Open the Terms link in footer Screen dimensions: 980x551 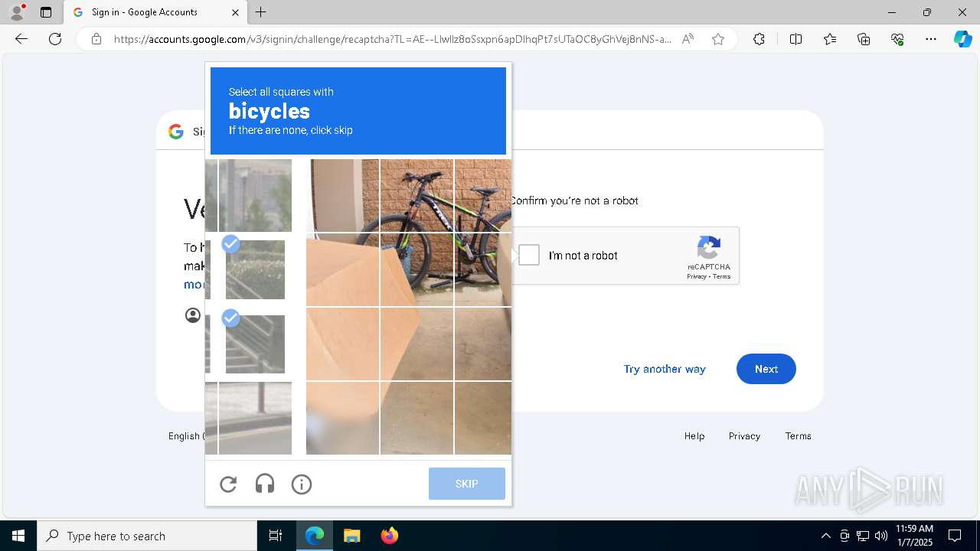798,436
